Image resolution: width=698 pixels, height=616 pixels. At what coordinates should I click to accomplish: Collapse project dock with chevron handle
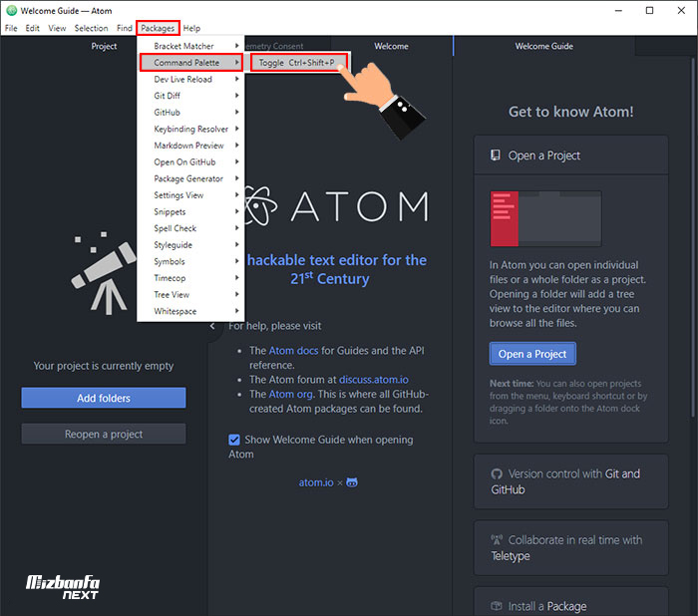212,326
